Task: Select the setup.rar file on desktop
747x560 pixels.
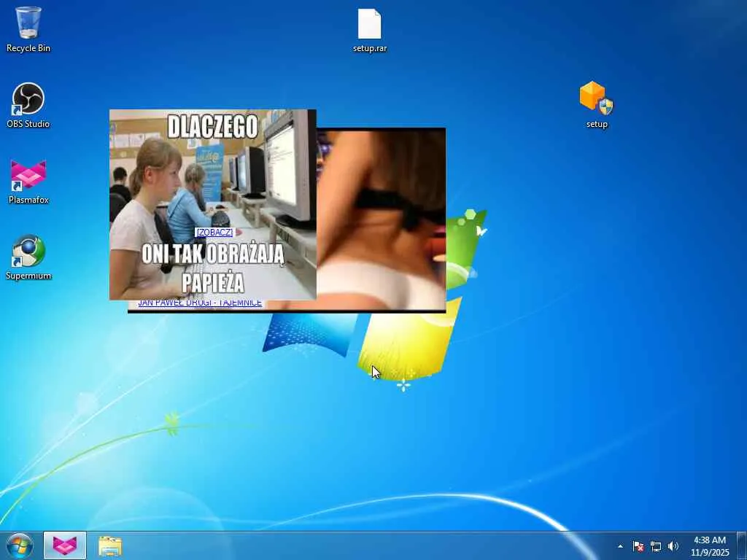Action: [x=370, y=29]
